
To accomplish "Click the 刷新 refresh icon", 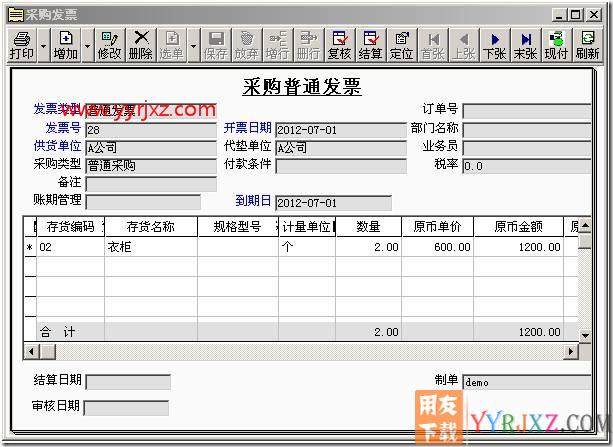I will click(587, 45).
